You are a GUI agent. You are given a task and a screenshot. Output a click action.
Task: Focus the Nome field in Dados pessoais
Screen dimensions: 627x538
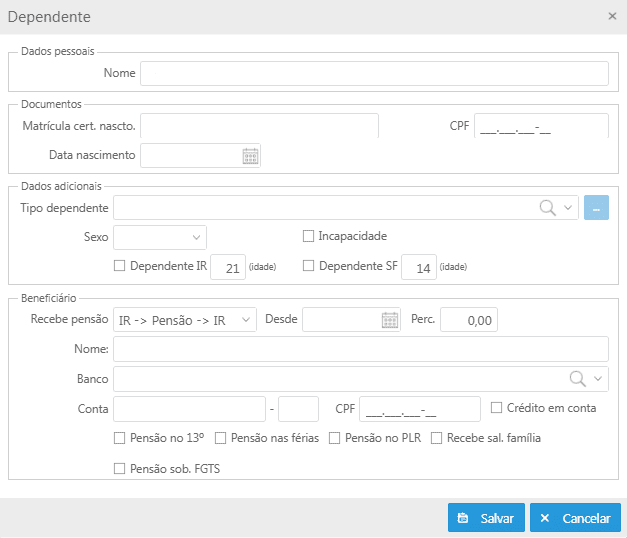(374, 73)
